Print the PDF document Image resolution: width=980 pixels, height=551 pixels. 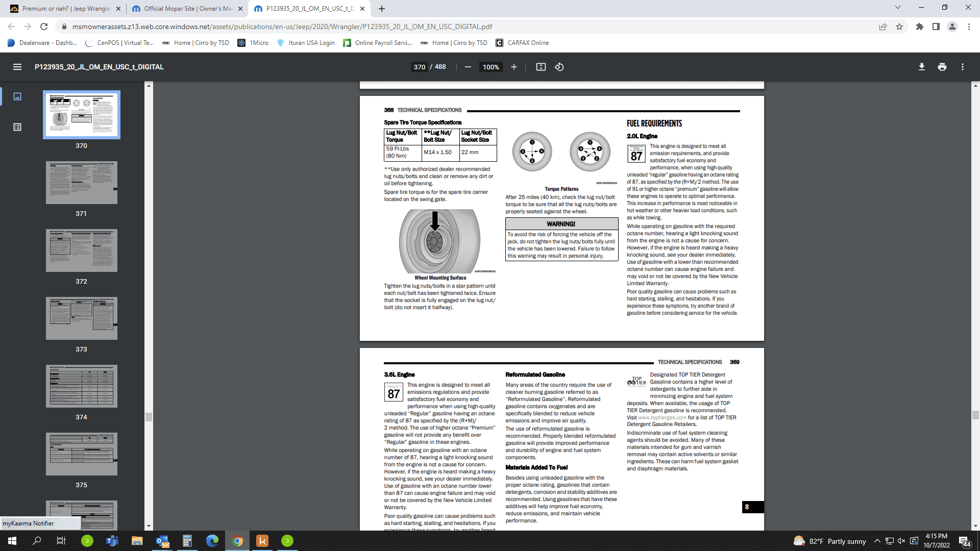pos(942,67)
